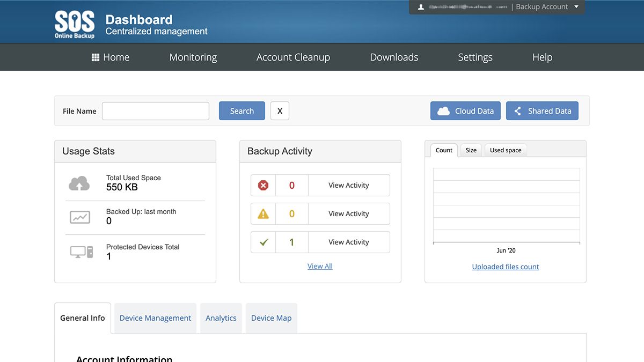Click the share icon on Shared Data button
The width and height of the screenshot is (644, 362).
point(517,110)
